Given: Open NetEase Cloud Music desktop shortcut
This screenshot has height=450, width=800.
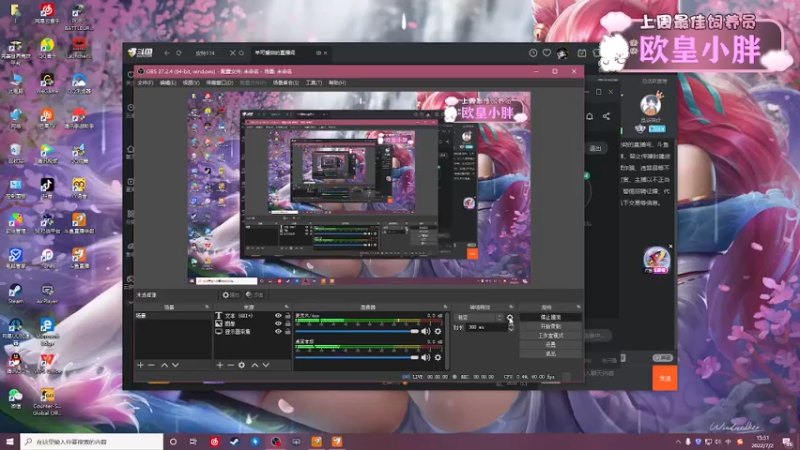Looking at the screenshot, I should click(47, 13).
